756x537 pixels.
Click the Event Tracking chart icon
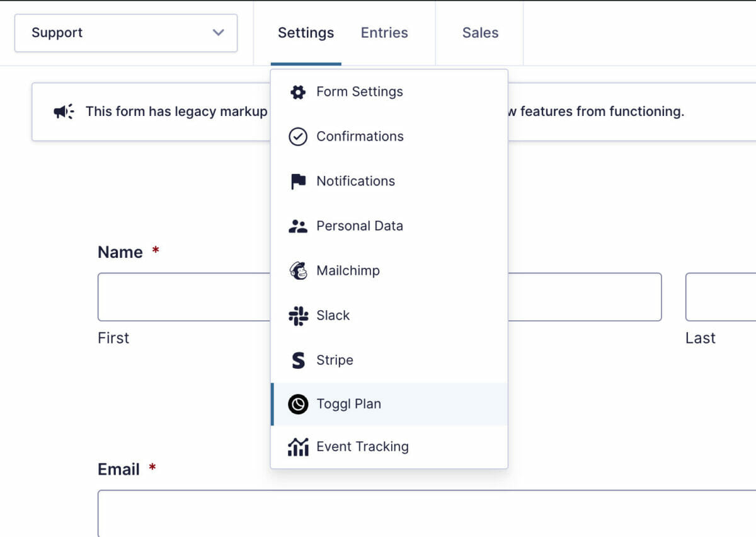click(x=297, y=447)
